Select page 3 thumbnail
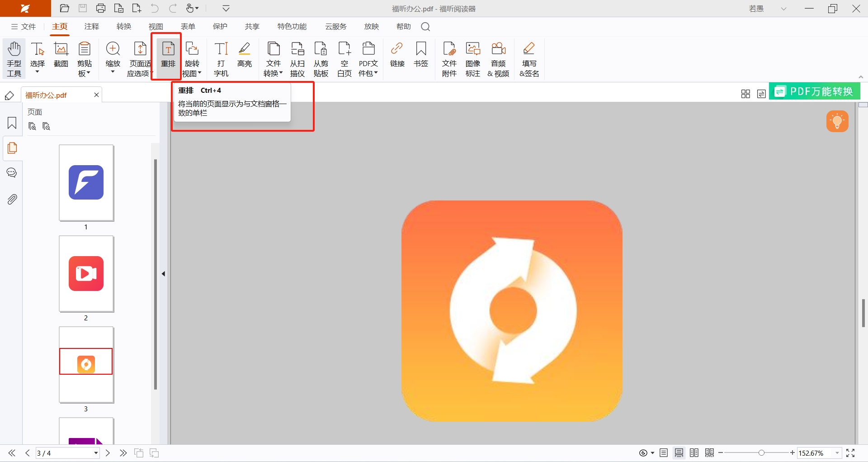The height and width of the screenshot is (462, 868). tap(86, 365)
